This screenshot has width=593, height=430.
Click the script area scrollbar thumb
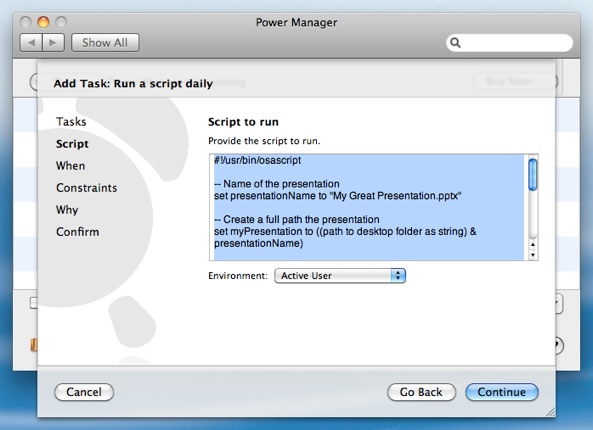532,175
